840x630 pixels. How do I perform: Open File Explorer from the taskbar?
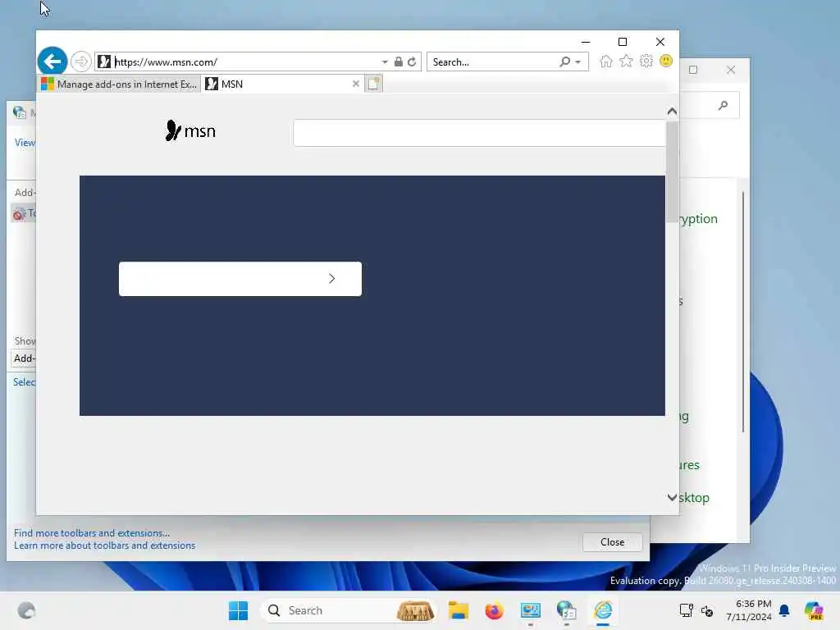pyautogui.click(x=459, y=610)
